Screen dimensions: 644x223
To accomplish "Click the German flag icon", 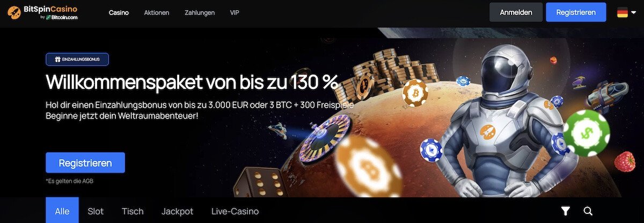I will 623,12.
